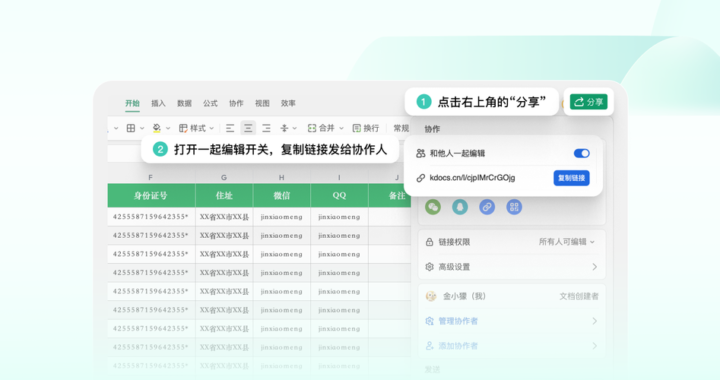This screenshot has width=720, height=380.
Task: Switch to the 开始 tab
Action: [132, 103]
